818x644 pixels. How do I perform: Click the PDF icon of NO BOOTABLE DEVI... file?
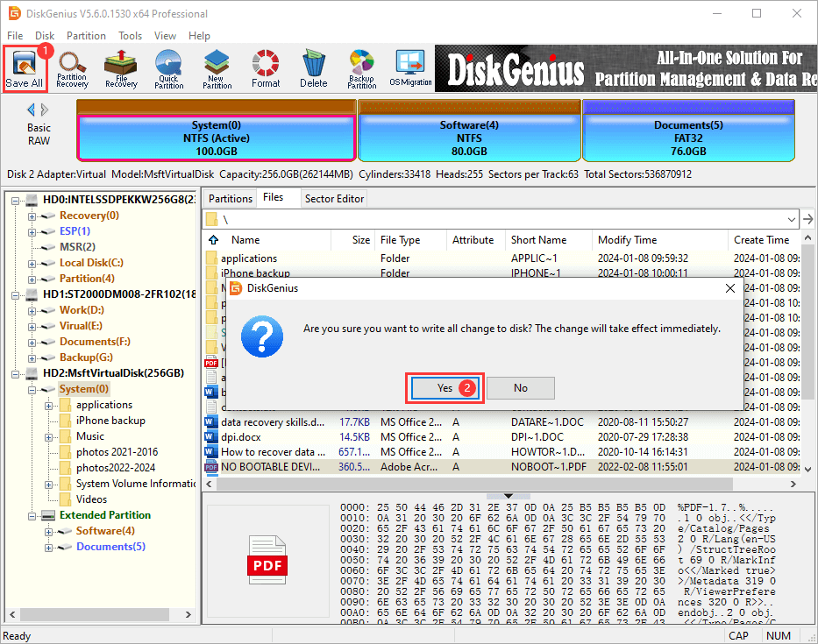(210, 467)
